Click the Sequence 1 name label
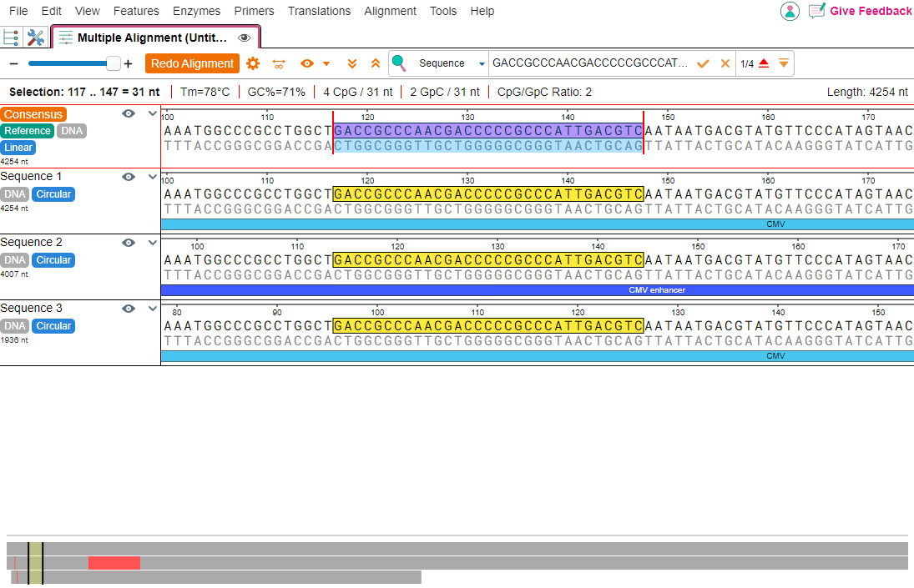Screen dimensions: 914x588 [x=31, y=177]
